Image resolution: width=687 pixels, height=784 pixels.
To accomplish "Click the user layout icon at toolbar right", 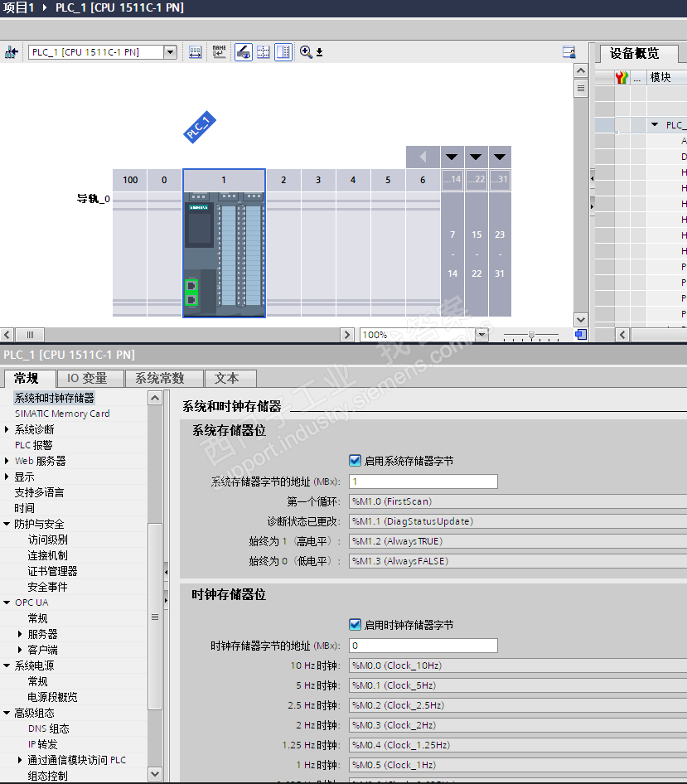I will [569, 52].
